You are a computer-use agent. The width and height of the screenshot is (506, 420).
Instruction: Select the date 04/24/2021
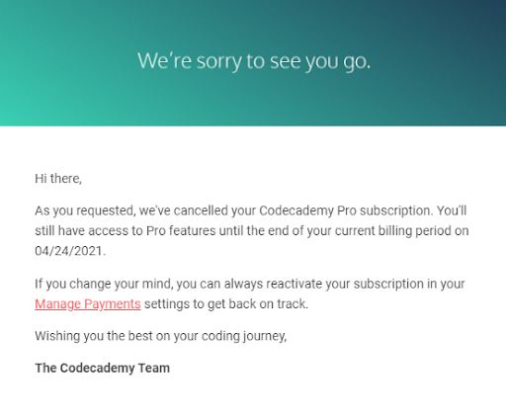click(69, 251)
